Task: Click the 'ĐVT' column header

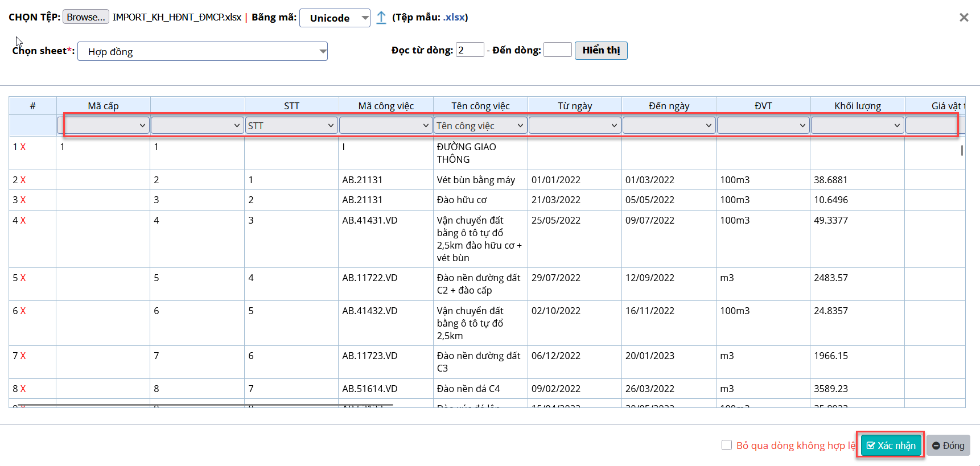Action: pos(763,106)
